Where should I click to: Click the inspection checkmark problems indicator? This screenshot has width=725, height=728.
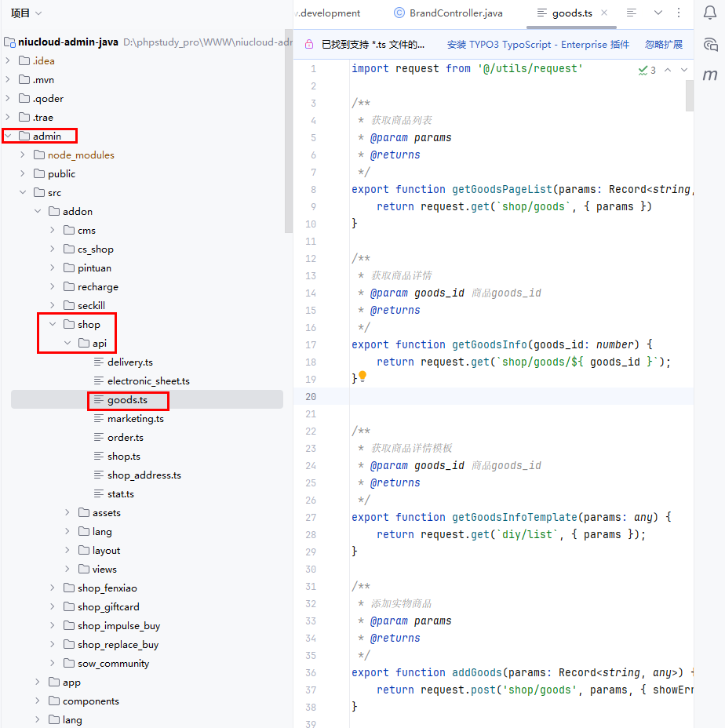(647, 70)
